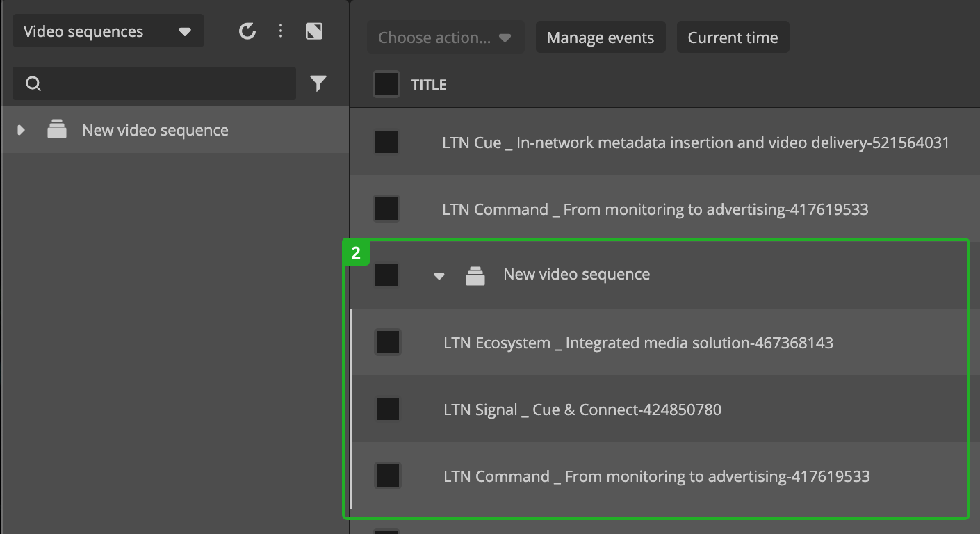This screenshot has height=534, width=980.
Task: Click the panel pop-out icon
Action: 314,31
